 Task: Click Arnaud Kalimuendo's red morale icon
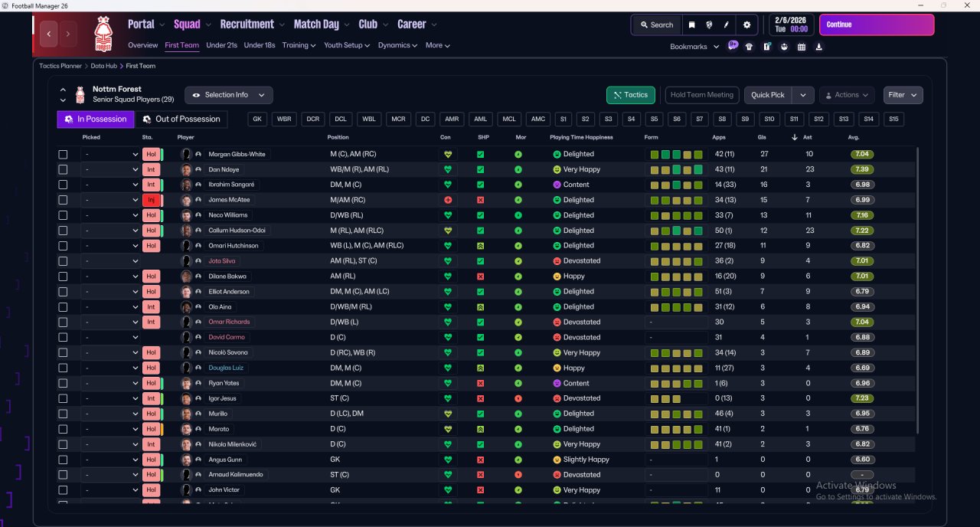pyautogui.click(x=518, y=475)
